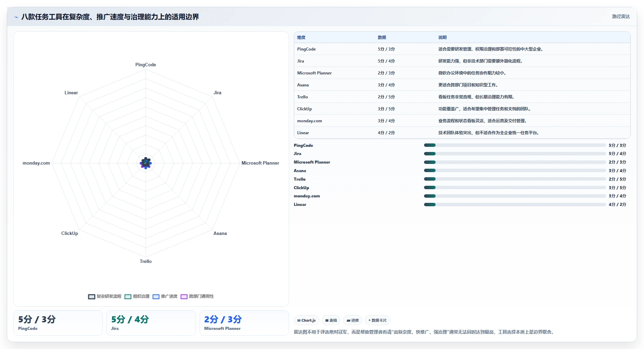Click the Microsoft Planner progress bar
The width and height of the screenshot is (644, 349).
pos(515,162)
